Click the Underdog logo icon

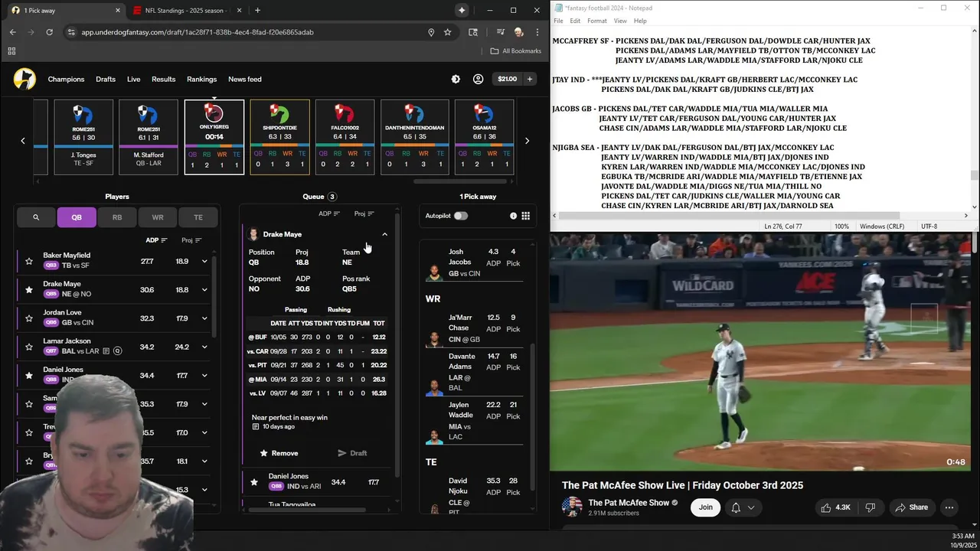(24, 79)
